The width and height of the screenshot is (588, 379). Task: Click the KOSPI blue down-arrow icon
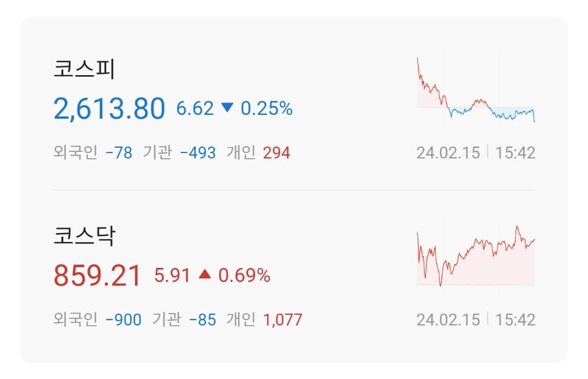[227, 108]
